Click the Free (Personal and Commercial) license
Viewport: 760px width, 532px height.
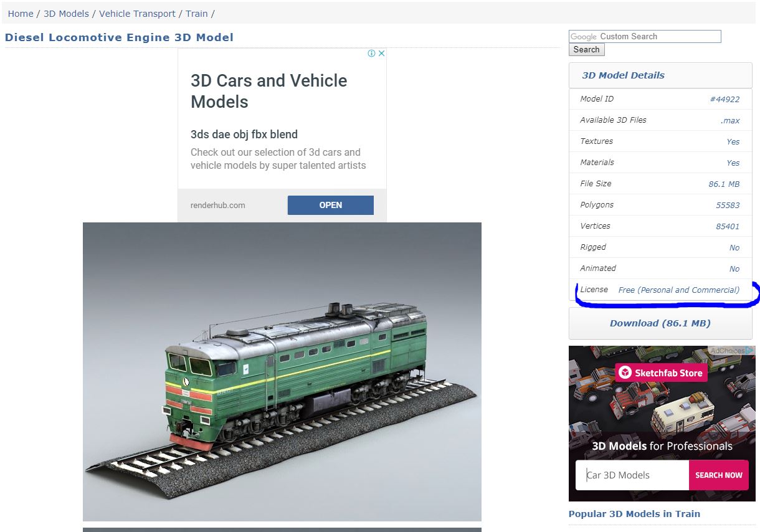coord(678,290)
